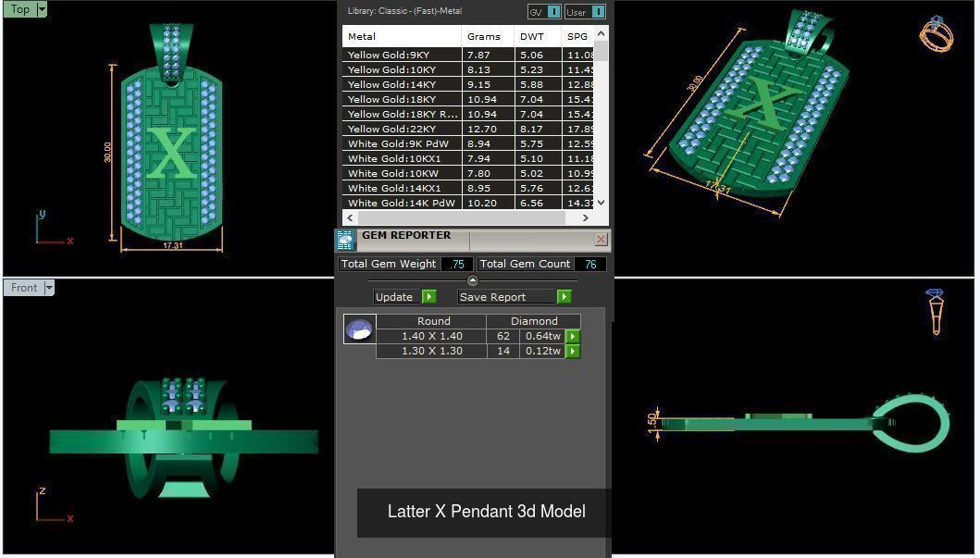Image resolution: width=980 pixels, height=558 pixels.
Task: Click the Total Gem Count value 76
Action: point(590,265)
